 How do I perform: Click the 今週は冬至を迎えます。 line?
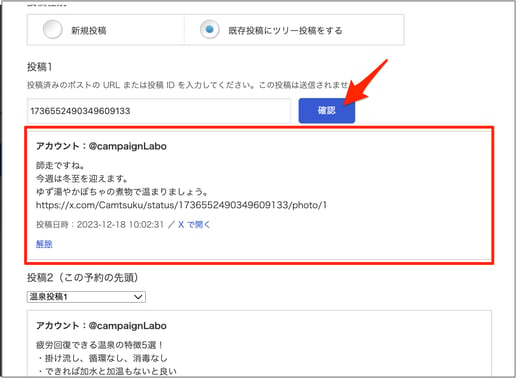82,179
